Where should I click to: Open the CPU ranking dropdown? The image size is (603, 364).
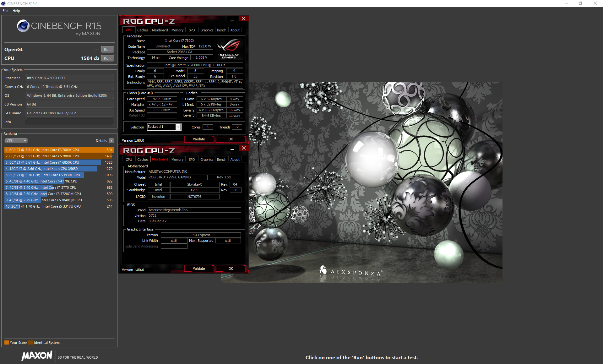16,141
